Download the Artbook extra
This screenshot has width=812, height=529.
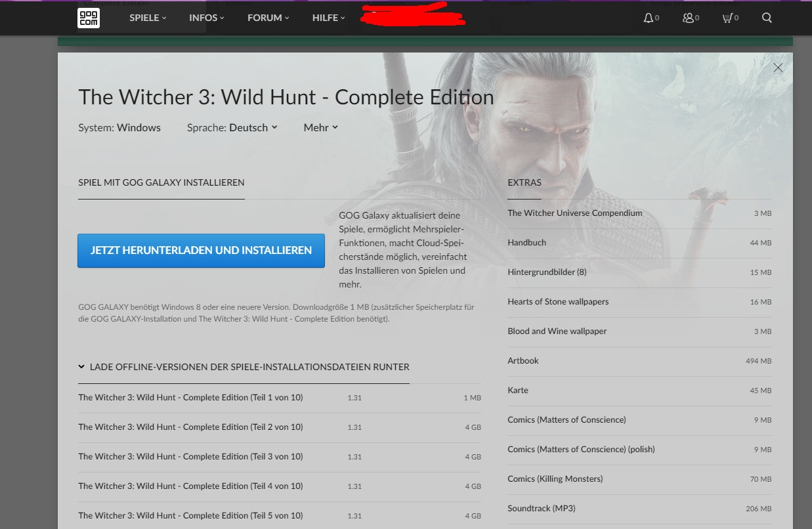coord(639,361)
